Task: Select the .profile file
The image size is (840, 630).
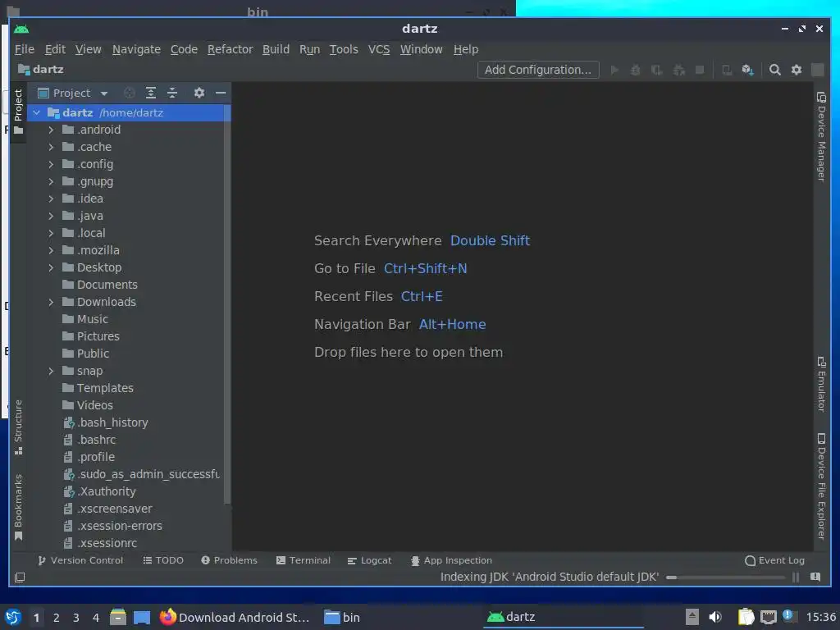Action: click(96, 457)
